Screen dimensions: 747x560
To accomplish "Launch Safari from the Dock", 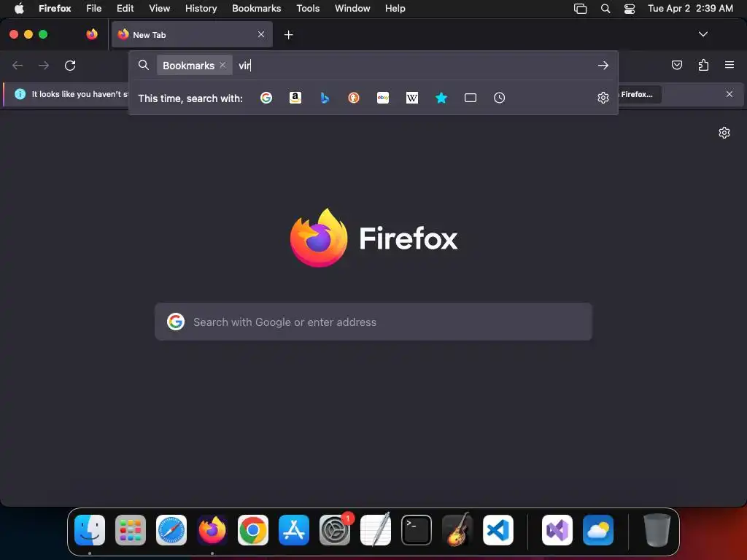I will tap(171, 530).
